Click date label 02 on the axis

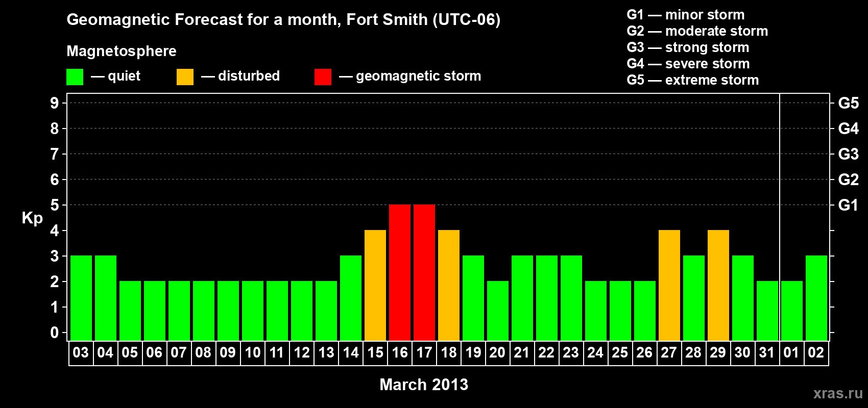[816, 353]
